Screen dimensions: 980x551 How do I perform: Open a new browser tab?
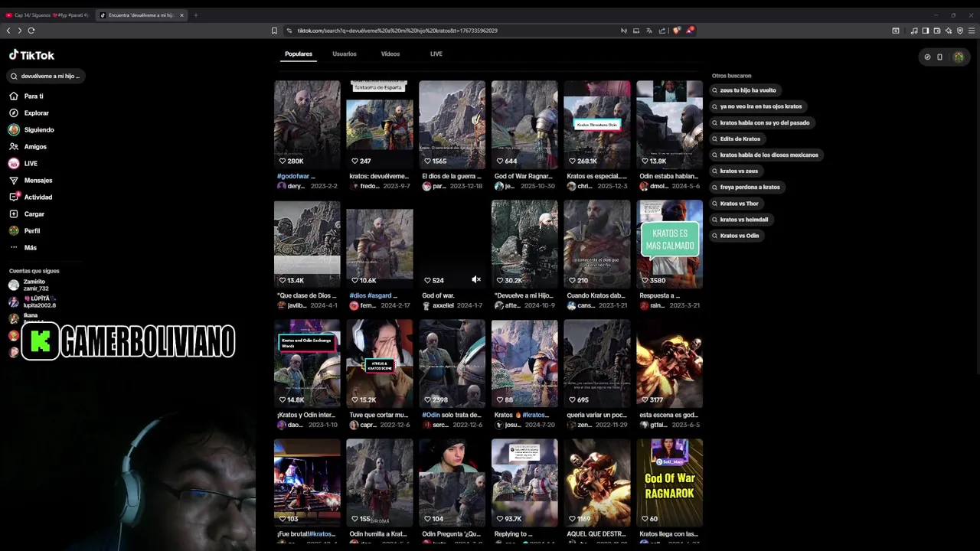pyautogui.click(x=195, y=15)
